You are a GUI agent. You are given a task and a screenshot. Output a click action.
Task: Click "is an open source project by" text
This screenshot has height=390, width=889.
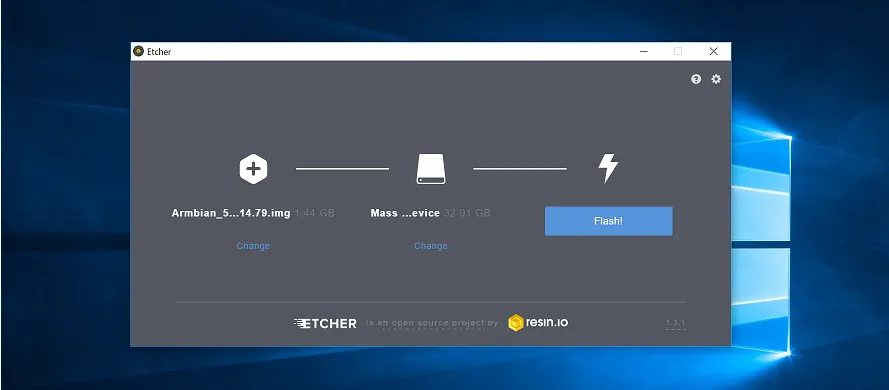tap(433, 323)
